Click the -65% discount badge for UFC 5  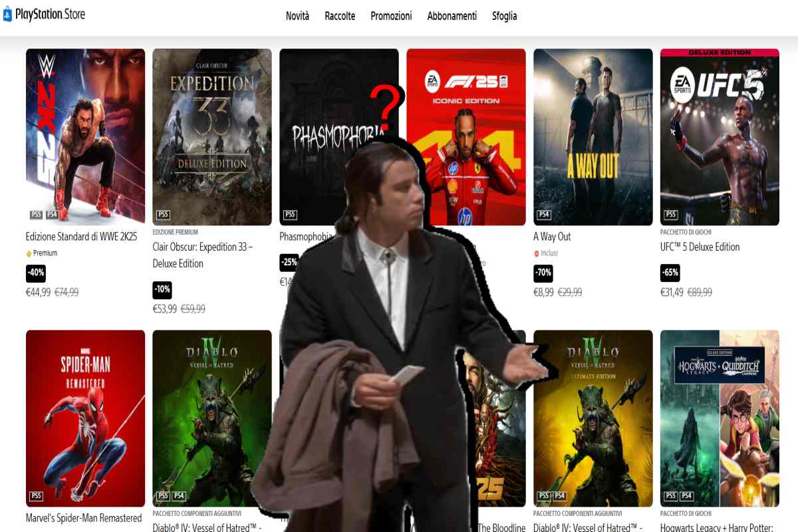tap(670, 273)
